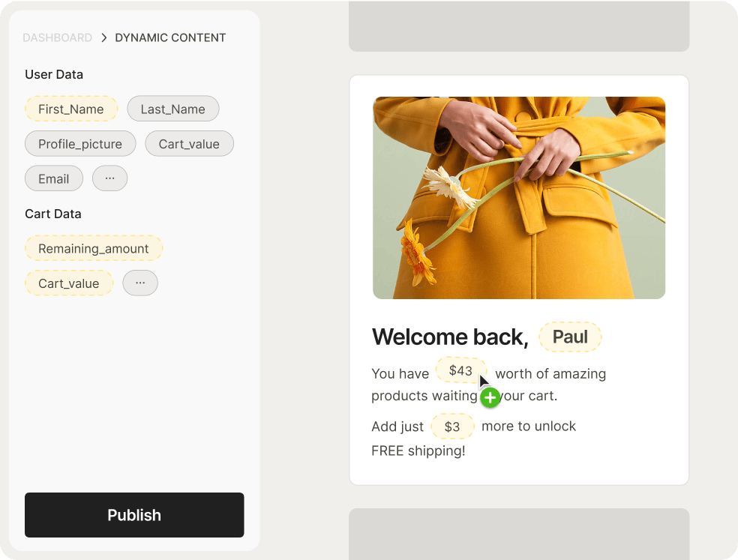Screen dimensions: 738x560
Task: Go to DASHBOARD in the breadcrumb
Action: pyautogui.click(x=58, y=37)
